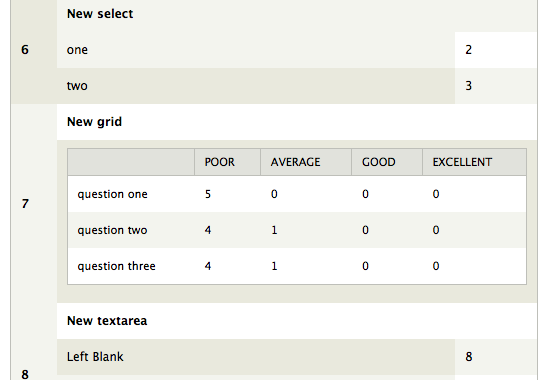Click the POOR column header

click(220, 162)
